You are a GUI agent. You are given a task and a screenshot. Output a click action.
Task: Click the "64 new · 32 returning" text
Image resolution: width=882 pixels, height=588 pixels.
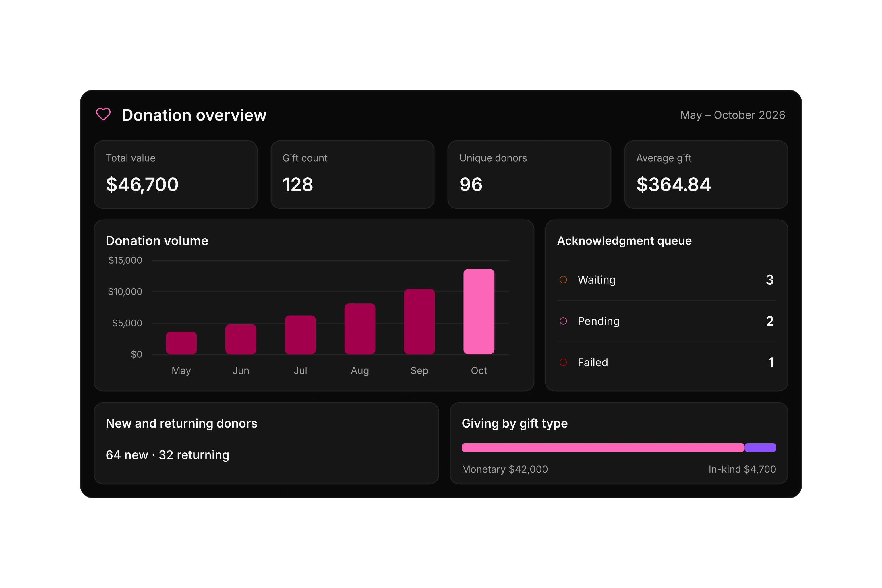[167, 455]
